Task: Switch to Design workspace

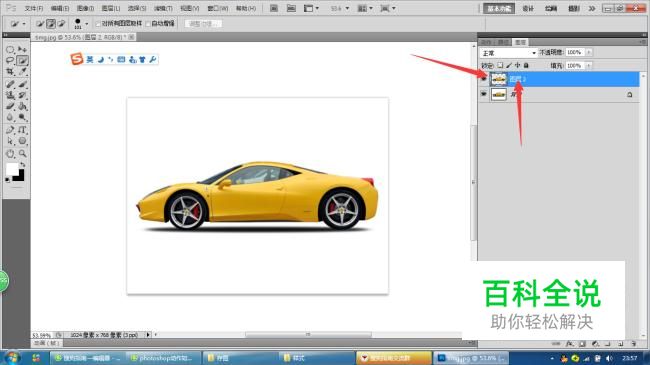Action: tap(528, 8)
